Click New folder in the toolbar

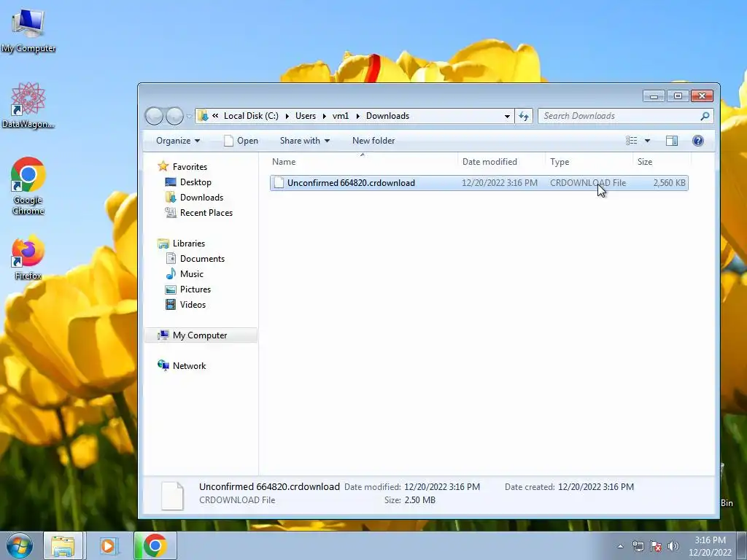pos(373,141)
